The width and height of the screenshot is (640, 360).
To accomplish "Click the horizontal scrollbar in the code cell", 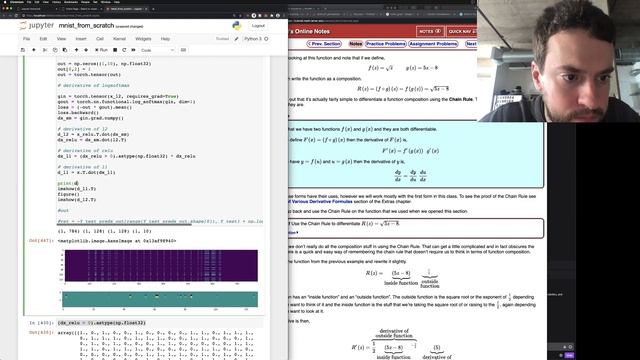I will pos(124,224).
